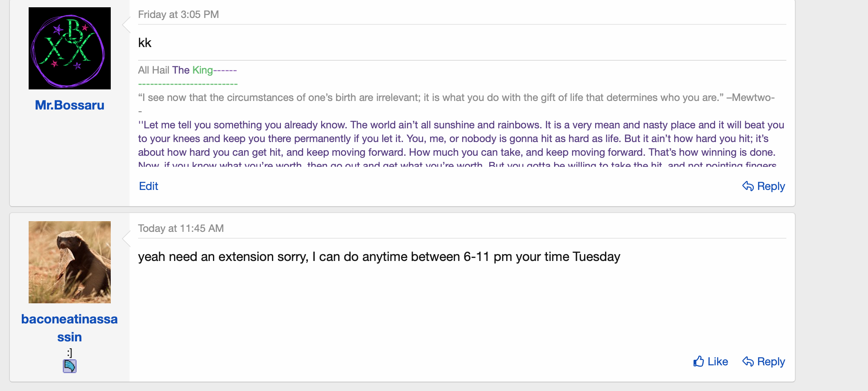Image resolution: width=868 pixels, height=391 pixels.
Task: Open the Today at 11:45 AM timestamp
Action: (x=181, y=228)
